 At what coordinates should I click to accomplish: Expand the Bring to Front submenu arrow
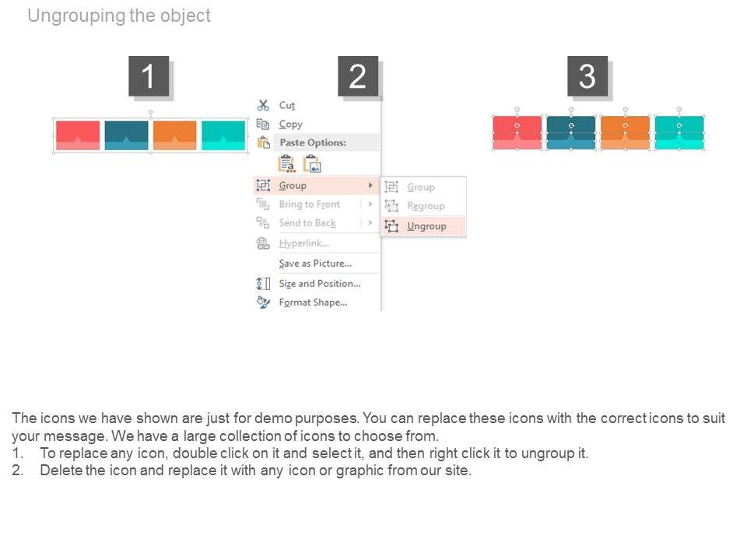tap(370, 204)
